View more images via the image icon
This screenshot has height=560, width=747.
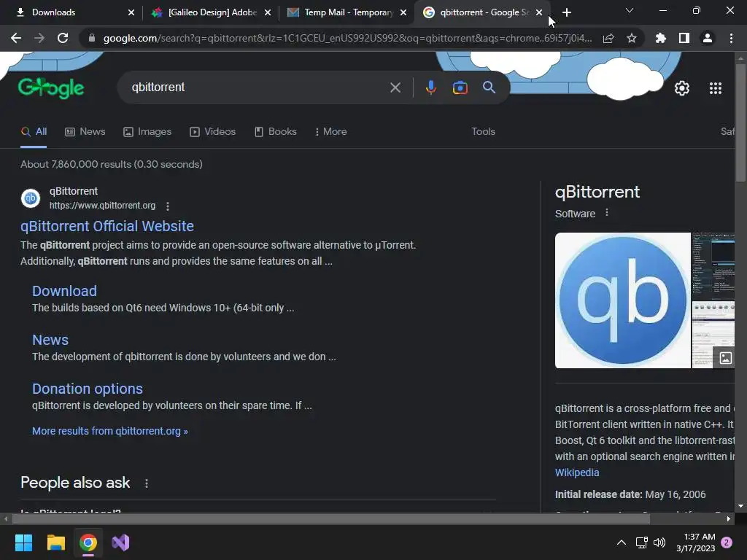(725, 358)
